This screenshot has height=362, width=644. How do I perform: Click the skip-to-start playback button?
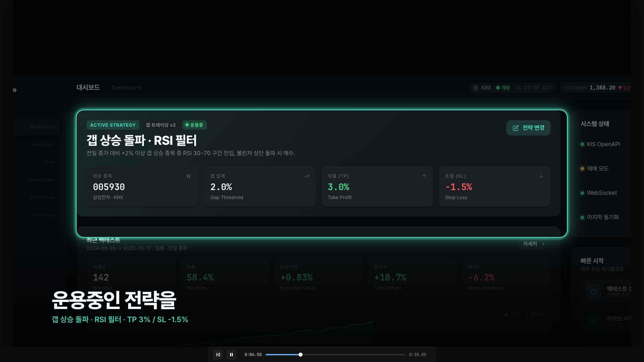point(218,355)
